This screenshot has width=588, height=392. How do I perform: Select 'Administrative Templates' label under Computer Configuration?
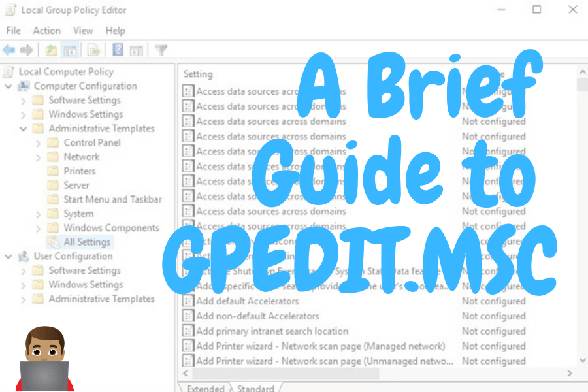(x=102, y=129)
